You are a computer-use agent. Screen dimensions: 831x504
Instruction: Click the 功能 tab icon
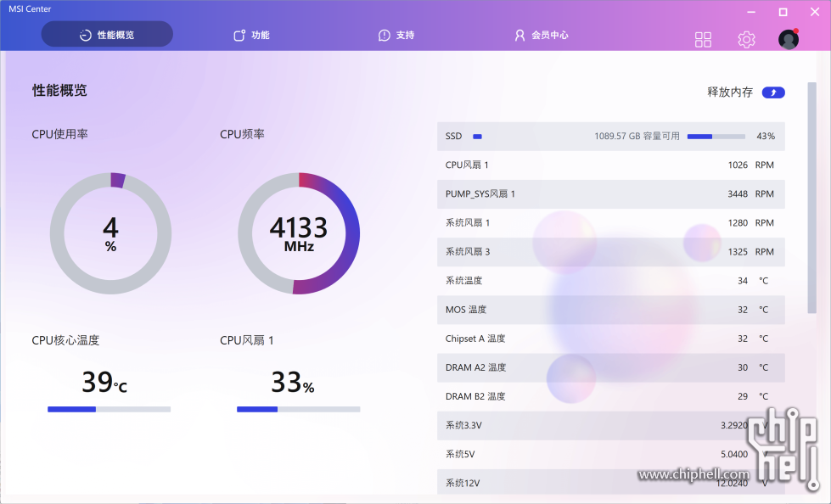coord(239,35)
